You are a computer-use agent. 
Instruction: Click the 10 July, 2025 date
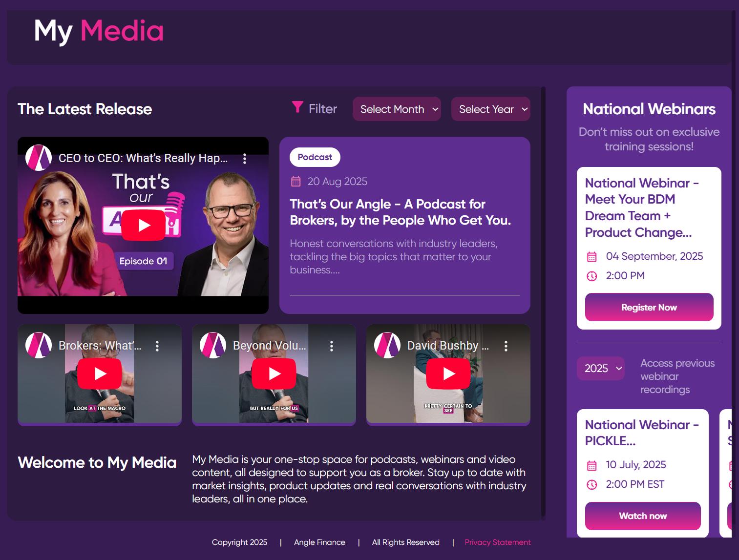(x=636, y=465)
